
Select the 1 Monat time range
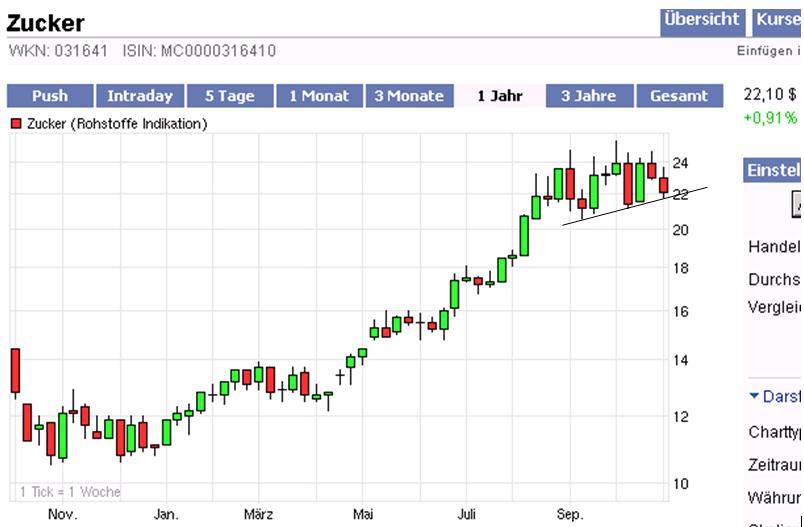(x=319, y=96)
